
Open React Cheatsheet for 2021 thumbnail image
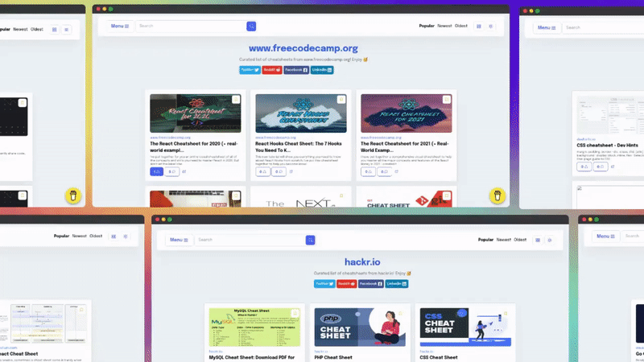(407, 113)
